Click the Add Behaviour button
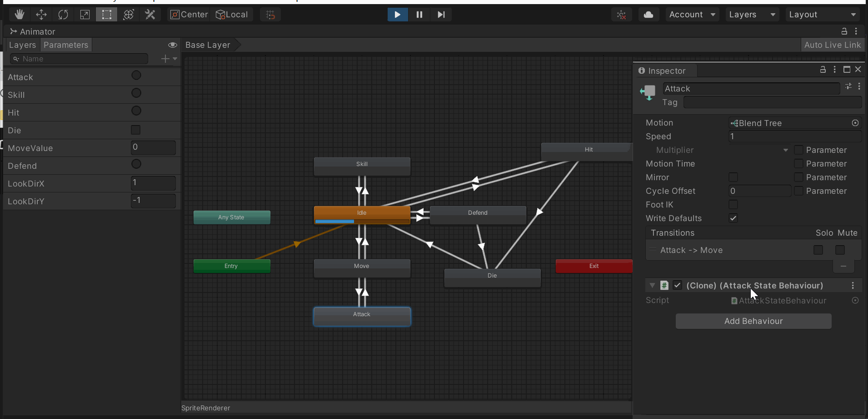Image resolution: width=868 pixels, height=419 pixels. tap(753, 321)
